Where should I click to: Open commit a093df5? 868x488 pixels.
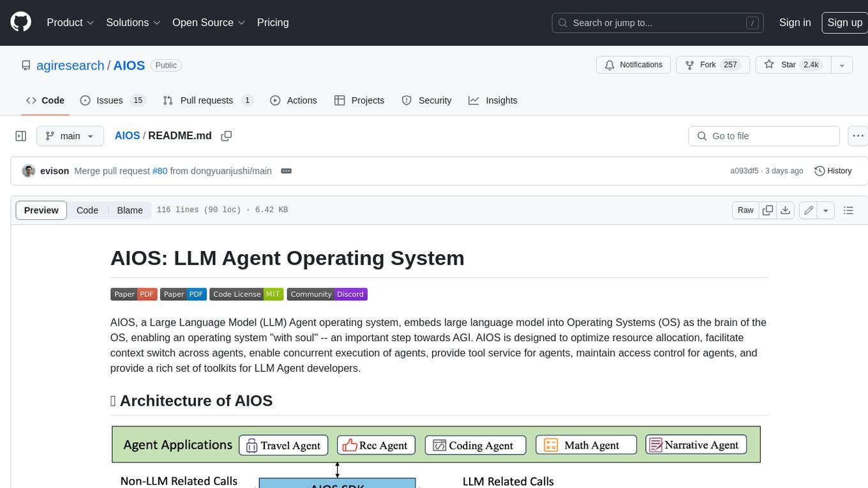click(x=744, y=171)
